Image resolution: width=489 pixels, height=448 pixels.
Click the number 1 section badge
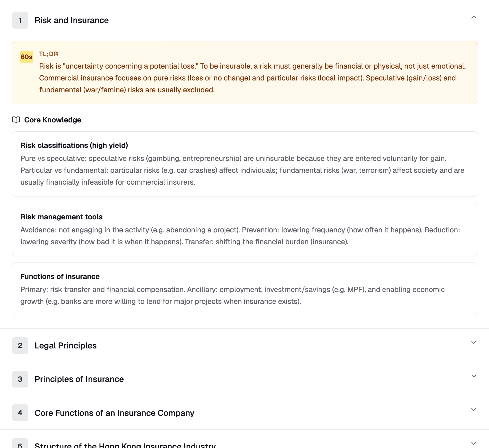[20, 20]
